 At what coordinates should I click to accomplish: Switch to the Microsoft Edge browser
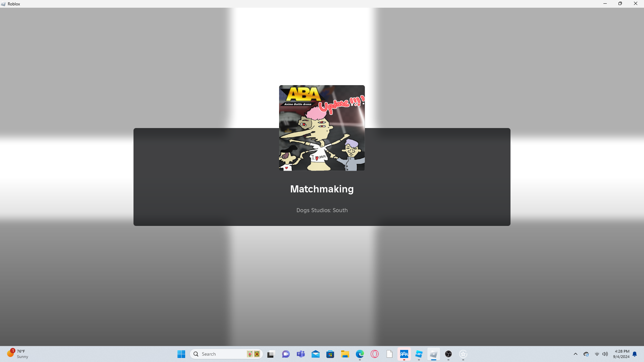[x=360, y=354]
